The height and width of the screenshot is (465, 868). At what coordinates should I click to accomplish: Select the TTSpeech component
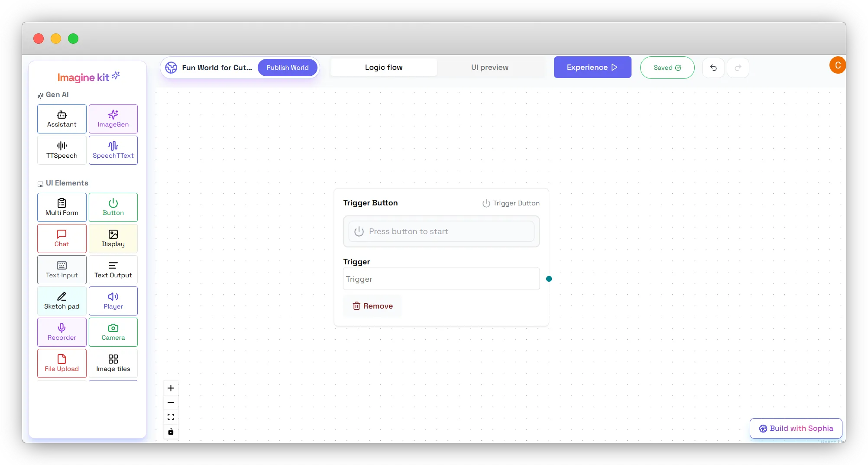pyautogui.click(x=62, y=150)
